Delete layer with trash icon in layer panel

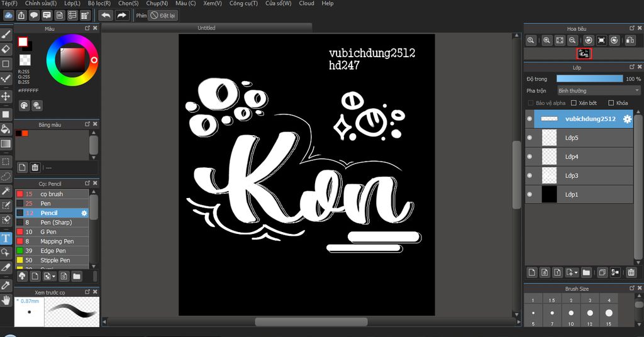631,272
